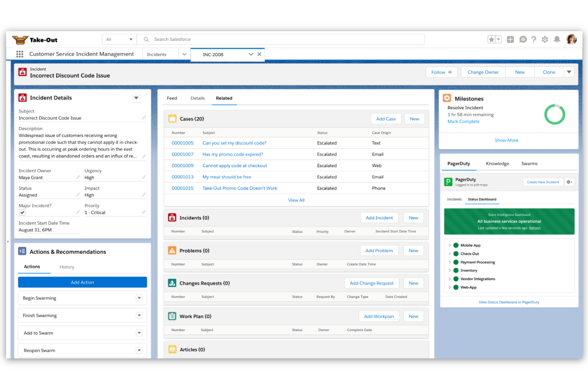Open the History tab under Actions
588x392 pixels.
coord(67,267)
